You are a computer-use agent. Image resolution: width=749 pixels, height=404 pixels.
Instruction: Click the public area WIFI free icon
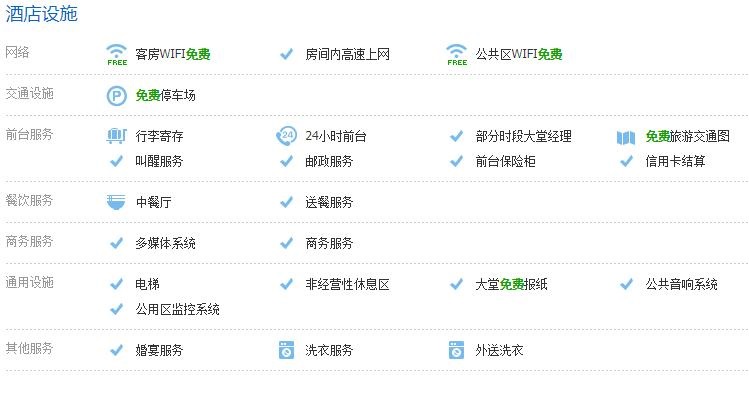click(457, 54)
